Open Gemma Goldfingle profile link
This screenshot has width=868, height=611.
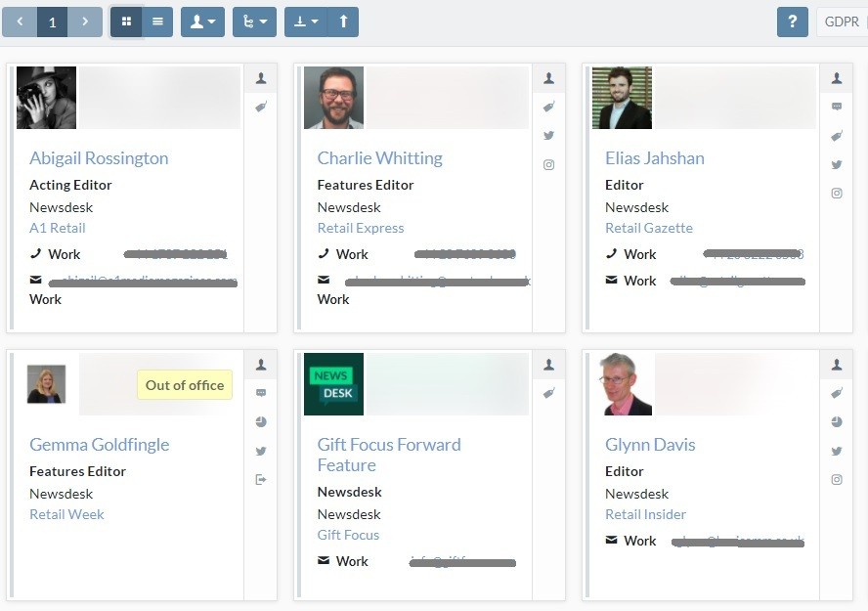tap(100, 445)
